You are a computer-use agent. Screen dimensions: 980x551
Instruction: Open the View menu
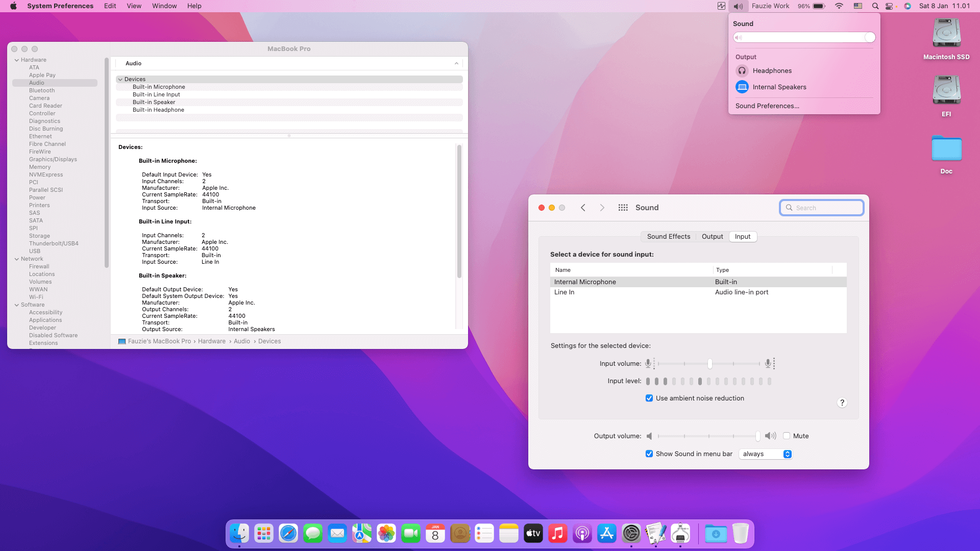134,6
